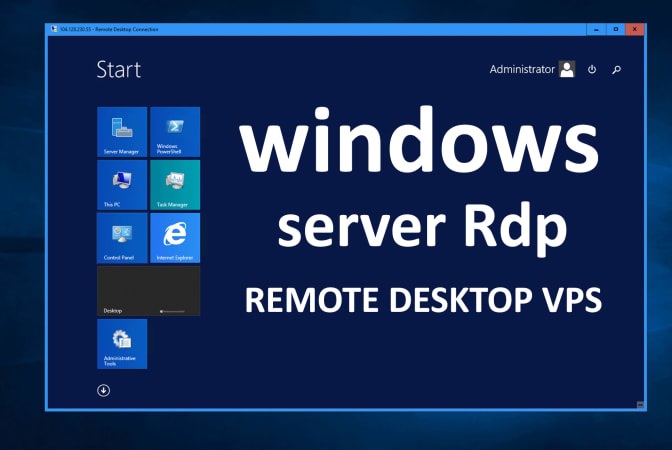The height and width of the screenshot is (450, 672).
Task: Click the Start heading text
Action: [x=119, y=69]
